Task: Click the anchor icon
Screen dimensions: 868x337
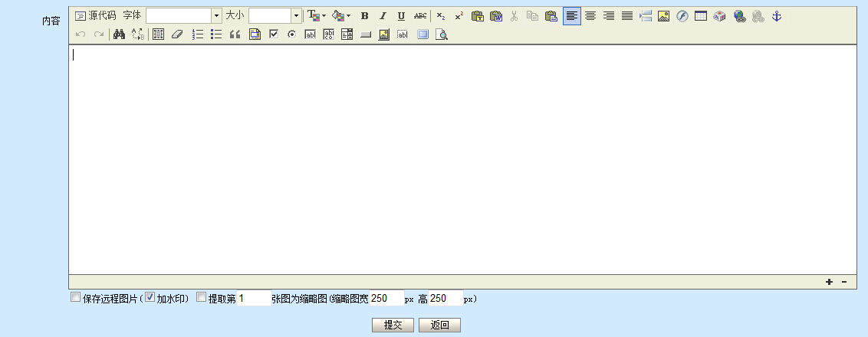Action: click(776, 16)
